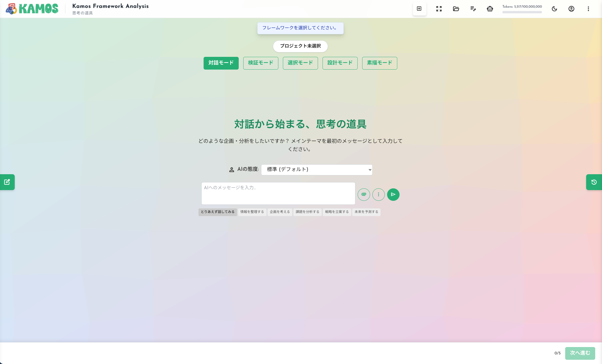This screenshot has width=602, height=364.
Task: Switch to 設計モード tab
Action: coord(340,63)
